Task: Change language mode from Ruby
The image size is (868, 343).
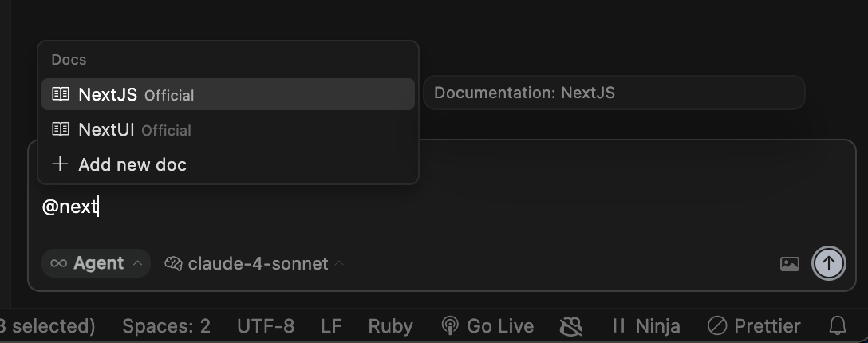Action: tap(390, 325)
